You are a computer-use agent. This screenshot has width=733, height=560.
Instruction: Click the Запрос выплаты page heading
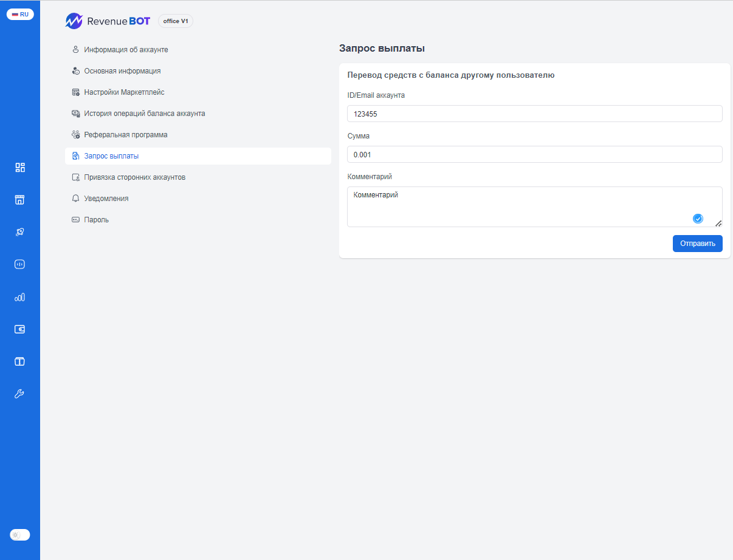(382, 49)
